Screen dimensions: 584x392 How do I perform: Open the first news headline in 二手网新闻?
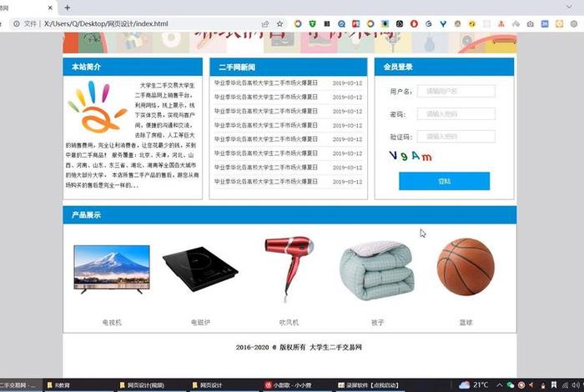point(266,83)
